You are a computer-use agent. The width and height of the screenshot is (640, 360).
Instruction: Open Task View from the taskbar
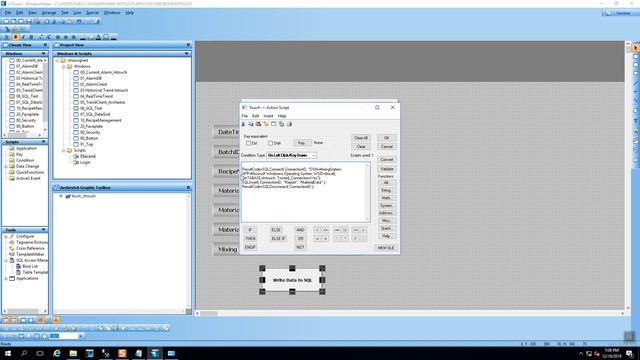pyautogui.click(x=40, y=353)
